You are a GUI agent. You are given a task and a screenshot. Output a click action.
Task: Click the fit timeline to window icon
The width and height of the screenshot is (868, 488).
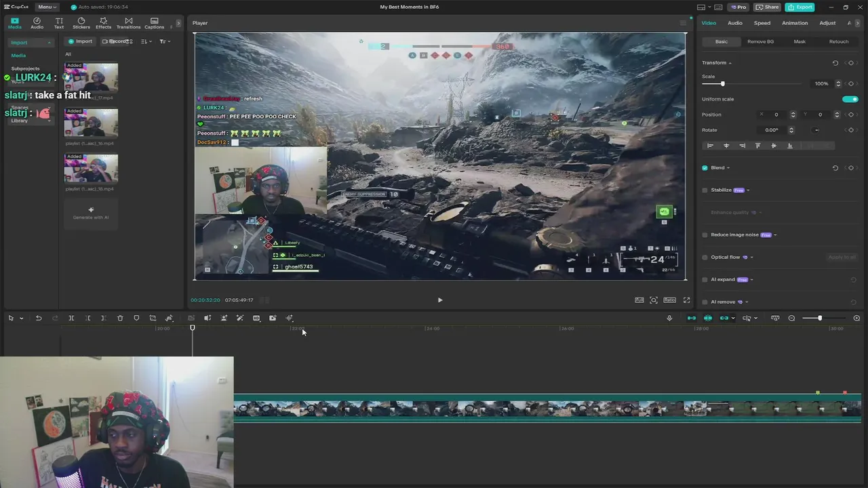pos(775,318)
